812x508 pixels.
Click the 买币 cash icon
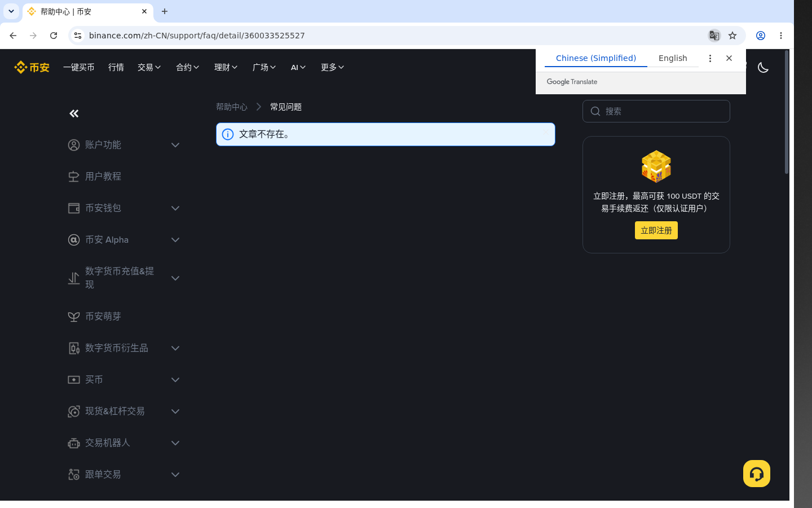(74, 380)
